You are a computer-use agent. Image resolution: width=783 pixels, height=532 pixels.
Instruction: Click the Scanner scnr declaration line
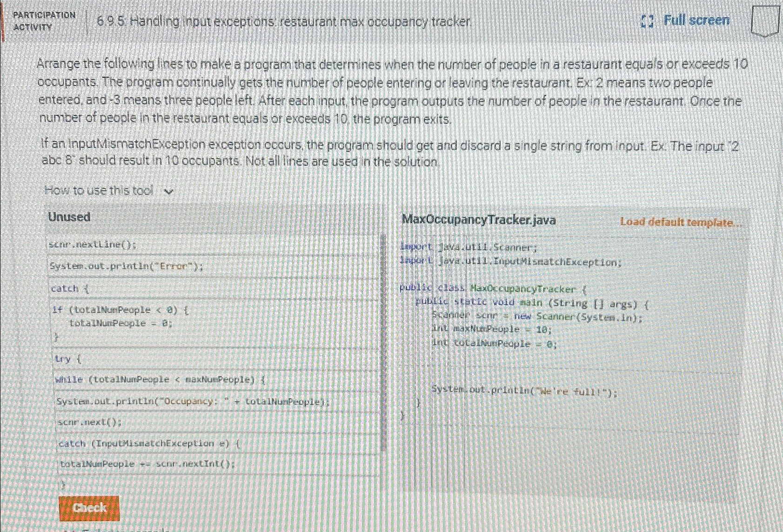pos(537,316)
